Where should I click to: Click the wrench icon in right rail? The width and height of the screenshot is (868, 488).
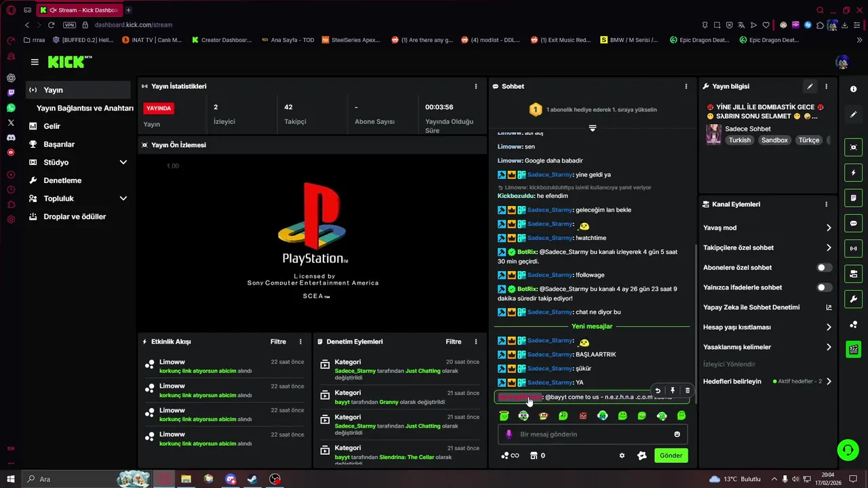tap(853, 299)
